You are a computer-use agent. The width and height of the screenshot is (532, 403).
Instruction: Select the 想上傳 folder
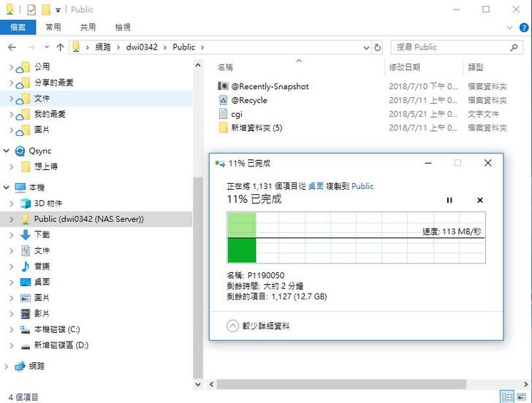pos(45,166)
